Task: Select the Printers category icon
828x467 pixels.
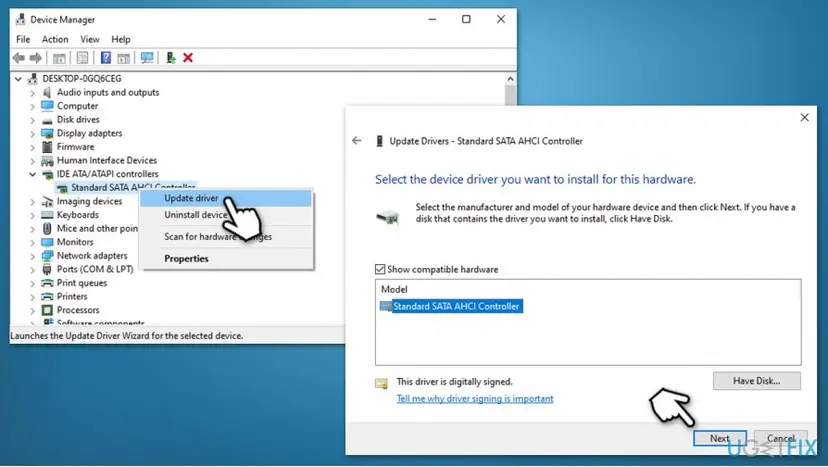Action: pos(48,296)
